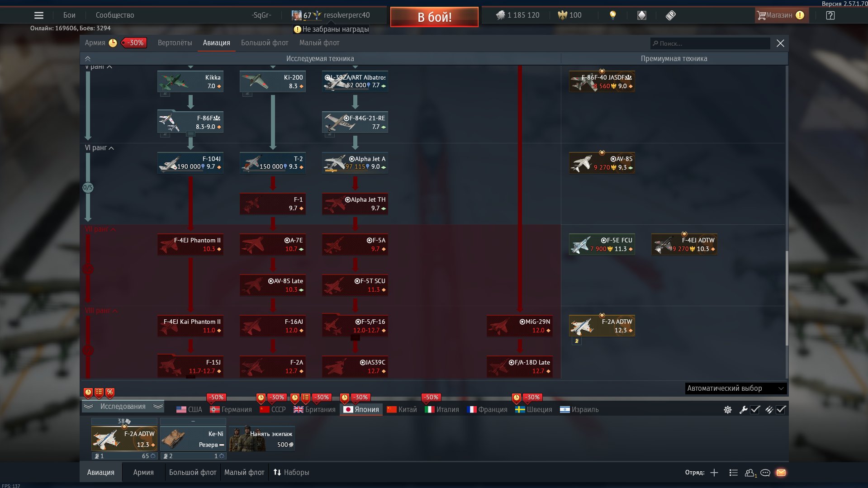Select the Ki-200 aircraft card
The height and width of the screenshot is (488, 868).
tap(272, 82)
